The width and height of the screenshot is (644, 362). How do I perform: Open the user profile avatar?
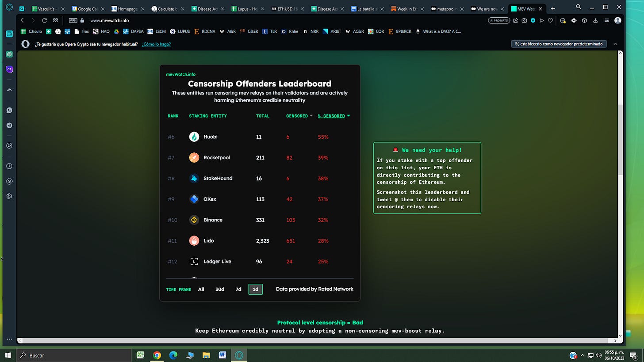(x=618, y=20)
